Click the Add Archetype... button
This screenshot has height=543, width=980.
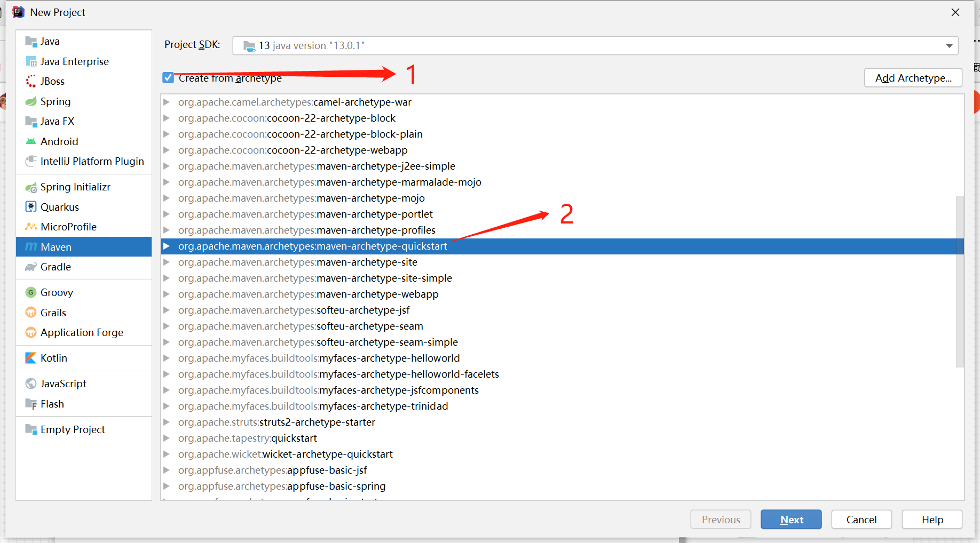tap(913, 78)
